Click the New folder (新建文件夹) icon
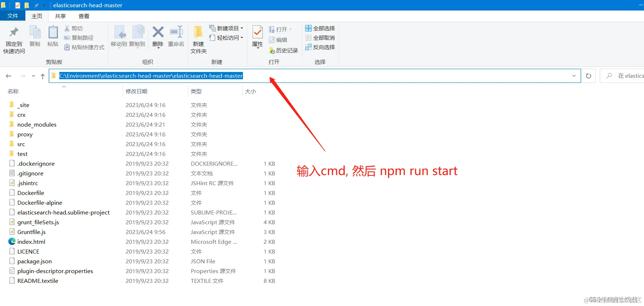The height and width of the screenshot is (306, 644). click(x=198, y=32)
